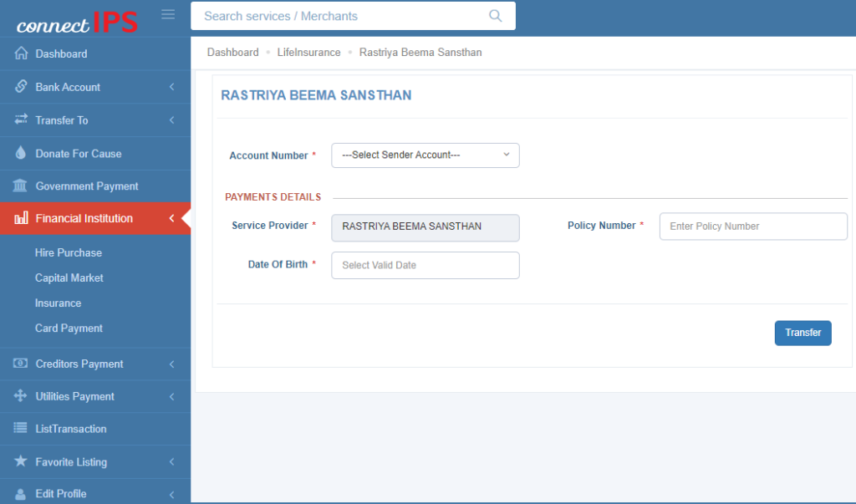
Task: Click the Government Payment building icon
Action: pos(20,186)
